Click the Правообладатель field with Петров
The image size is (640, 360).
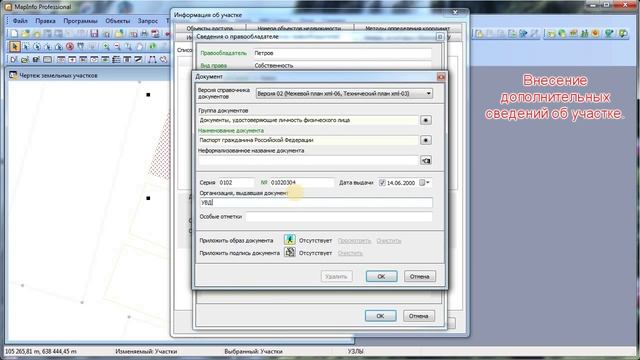342,53
